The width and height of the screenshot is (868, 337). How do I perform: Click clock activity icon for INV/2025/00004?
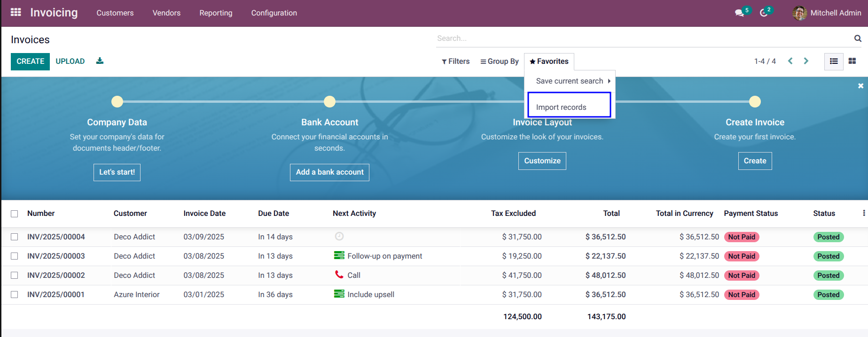[x=339, y=237]
